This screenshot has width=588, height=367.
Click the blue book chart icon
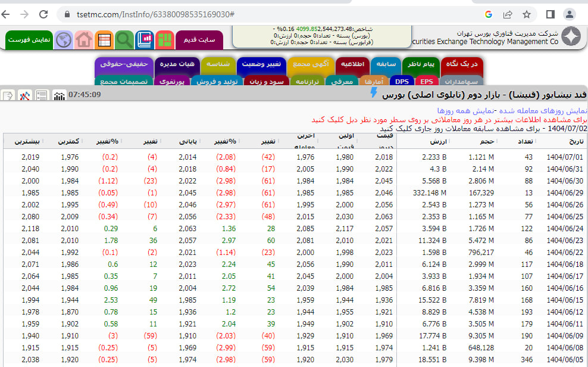click(x=145, y=40)
